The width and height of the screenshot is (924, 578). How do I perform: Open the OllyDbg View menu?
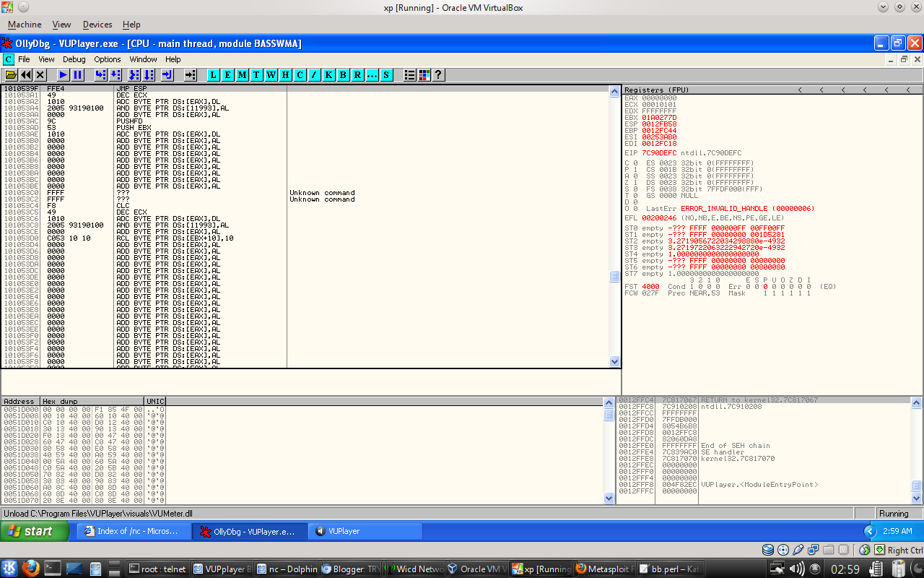click(46, 59)
